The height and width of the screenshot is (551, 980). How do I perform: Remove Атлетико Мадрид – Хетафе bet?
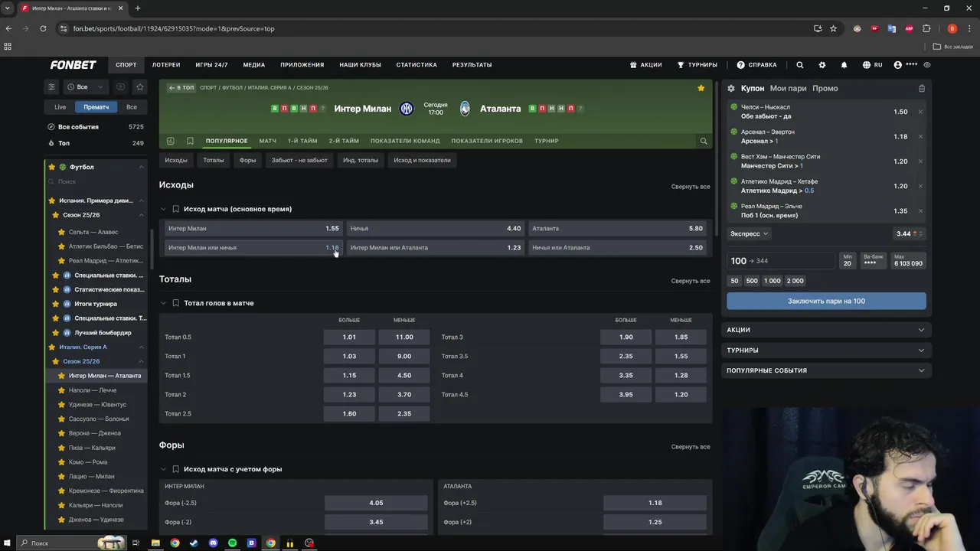pos(920,186)
